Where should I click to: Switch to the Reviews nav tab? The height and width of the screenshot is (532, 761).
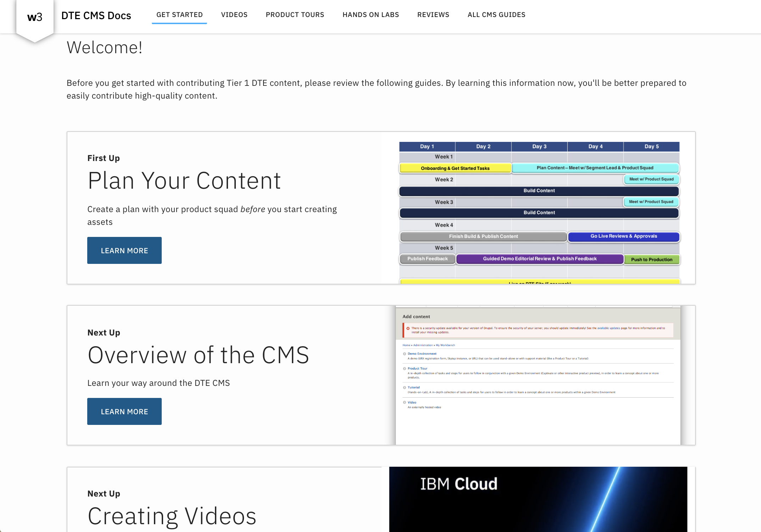[433, 15]
